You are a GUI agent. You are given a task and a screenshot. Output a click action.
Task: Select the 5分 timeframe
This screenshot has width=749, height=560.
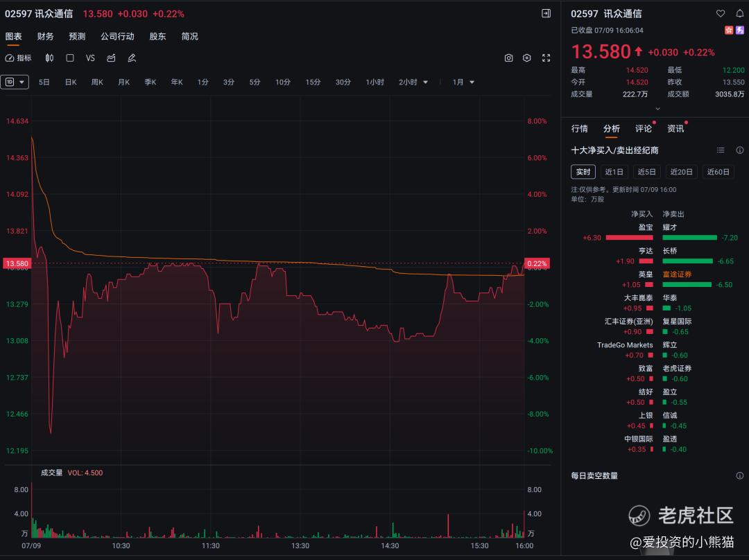click(255, 82)
